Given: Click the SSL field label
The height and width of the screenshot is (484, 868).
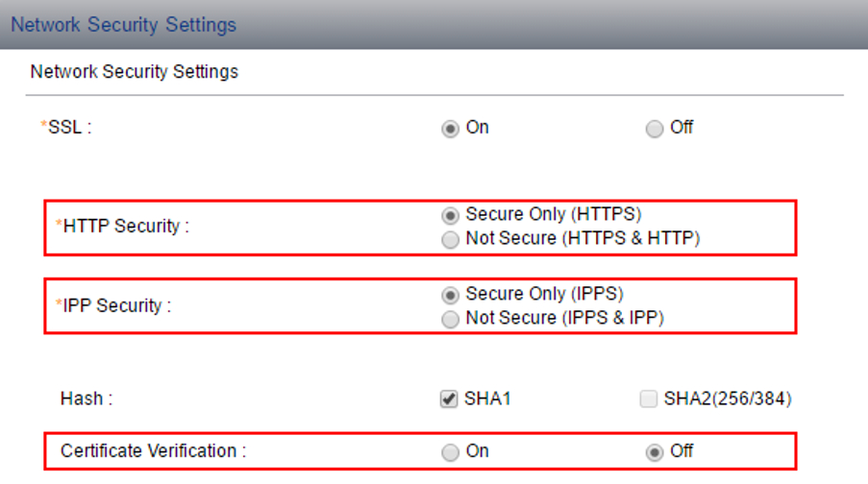Looking at the screenshot, I should [69, 128].
